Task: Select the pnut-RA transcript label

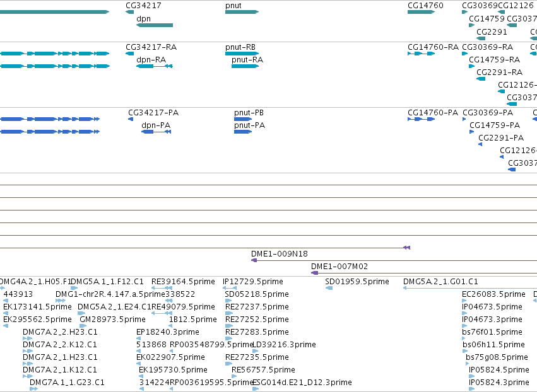Action: [x=247, y=60]
